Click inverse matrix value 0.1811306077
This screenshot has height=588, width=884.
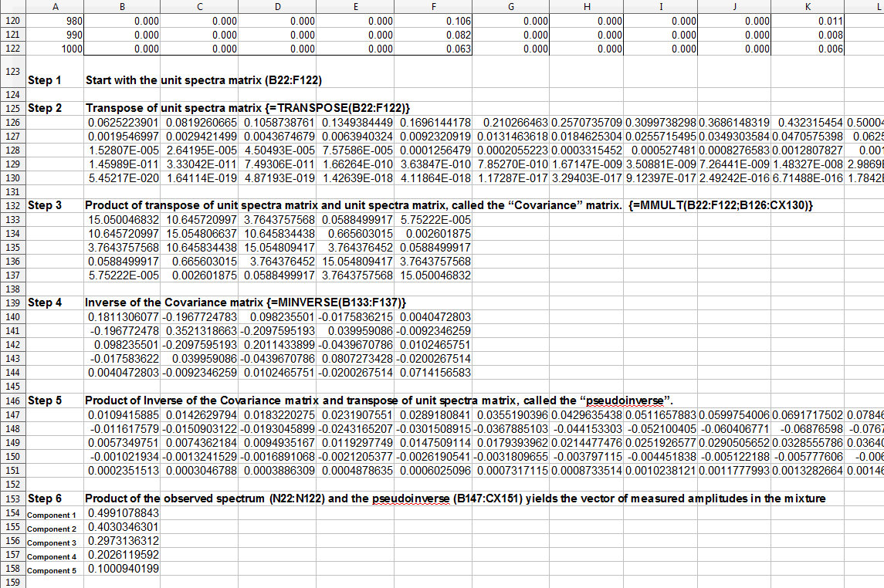point(124,317)
